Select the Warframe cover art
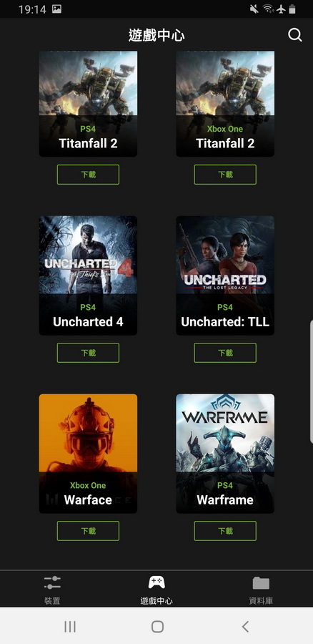This screenshot has height=644, width=313. (x=225, y=454)
